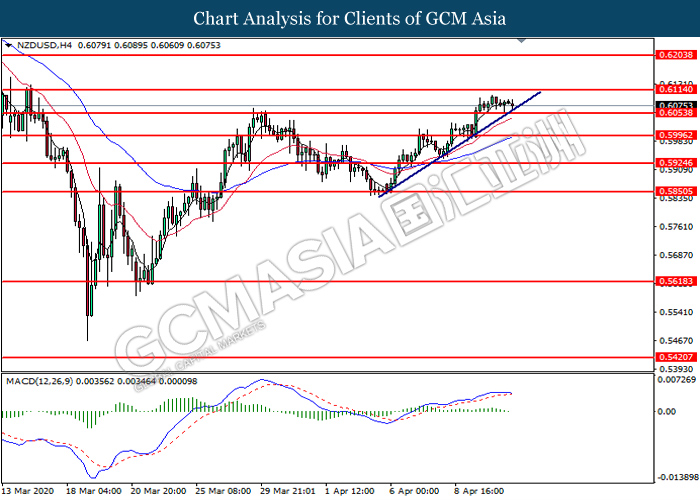Viewport: 700px width, 500px height.
Task: Click the 0.61140 price level label
Action: click(676, 89)
